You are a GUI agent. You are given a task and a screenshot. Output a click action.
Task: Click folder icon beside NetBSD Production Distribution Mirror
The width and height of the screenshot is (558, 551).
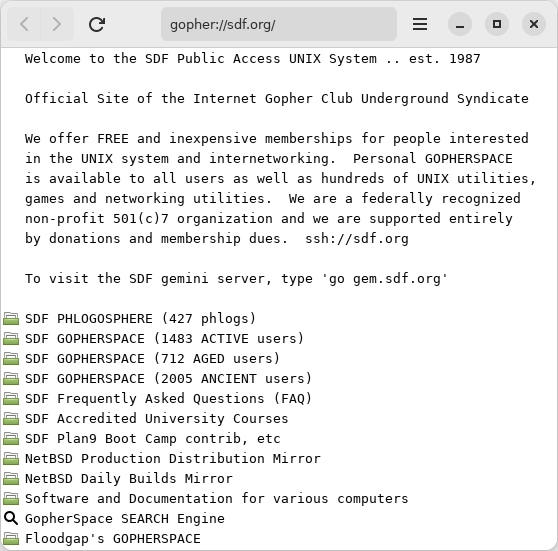(x=11, y=458)
